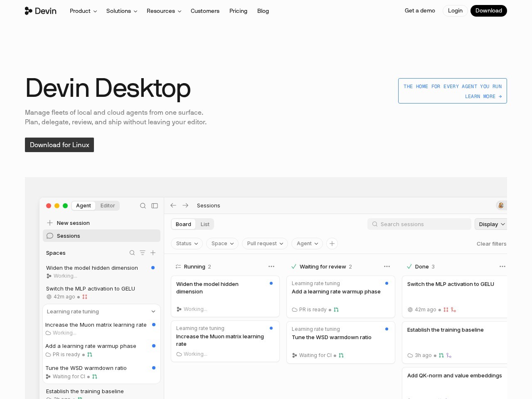Click the filter icon in Spaces header
The image size is (532, 399).
coord(143,253)
